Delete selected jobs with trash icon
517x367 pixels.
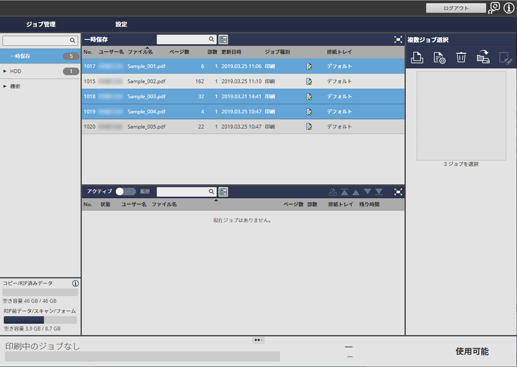pyautogui.click(x=461, y=58)
